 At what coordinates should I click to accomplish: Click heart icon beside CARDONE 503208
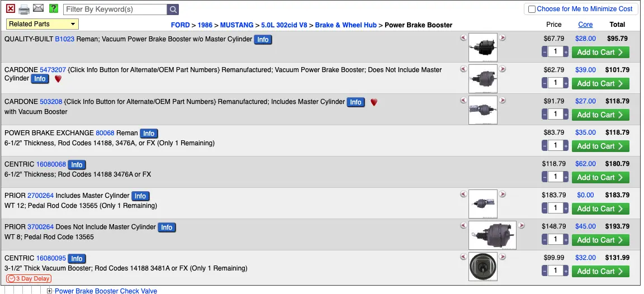374,102
